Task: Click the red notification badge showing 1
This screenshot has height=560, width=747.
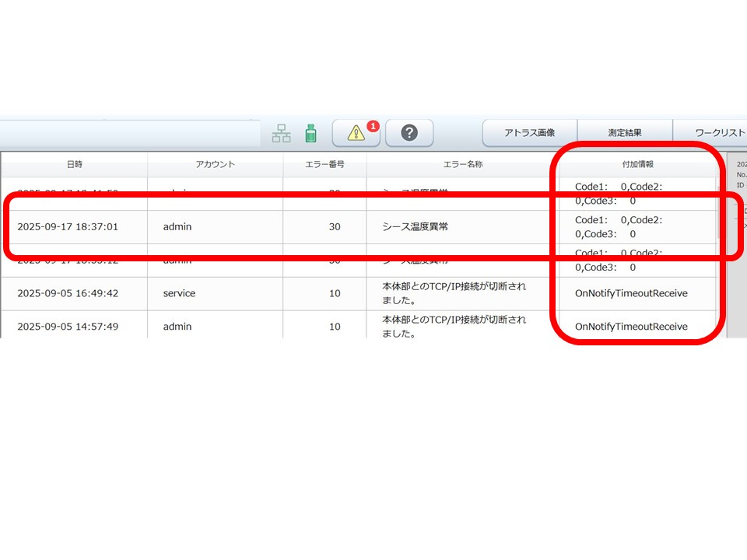Action: click(x=373, y=125)
